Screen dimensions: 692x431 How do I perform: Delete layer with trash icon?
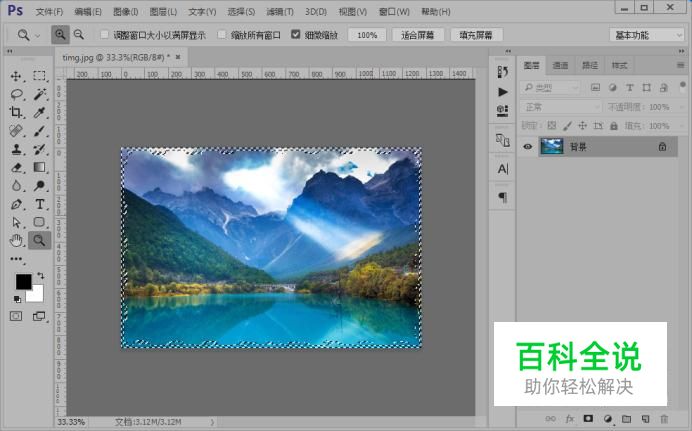664,419
